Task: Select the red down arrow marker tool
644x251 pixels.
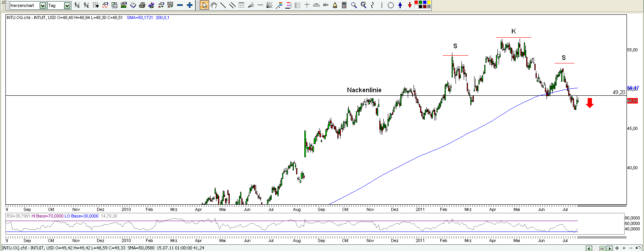Action: (x=410, y=5)
